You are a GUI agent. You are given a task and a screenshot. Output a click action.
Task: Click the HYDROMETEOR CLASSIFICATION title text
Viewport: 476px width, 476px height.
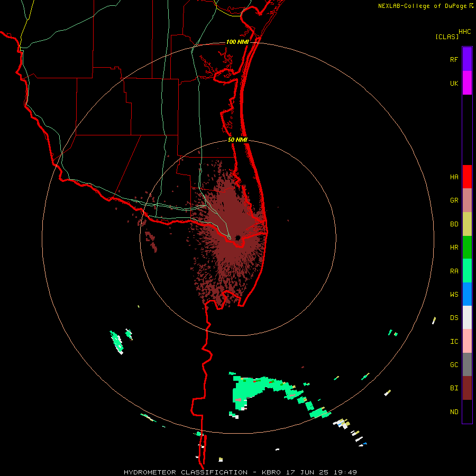coord(186,472)
